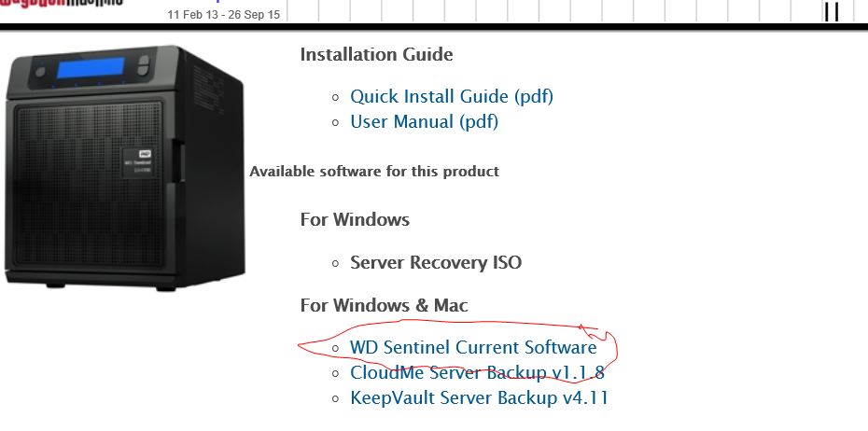
Task: Click the For Windows heading
Action: tap(355, 219)
